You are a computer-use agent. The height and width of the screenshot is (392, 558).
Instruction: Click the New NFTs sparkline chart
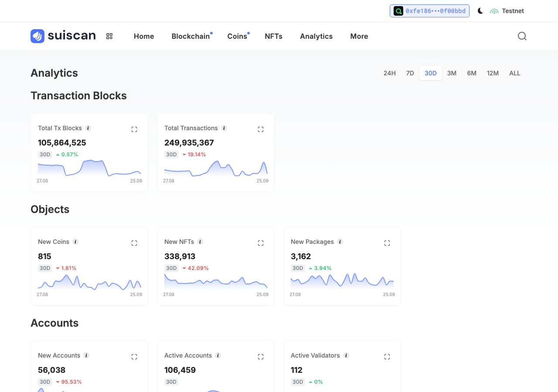click(x=216, y=281)
